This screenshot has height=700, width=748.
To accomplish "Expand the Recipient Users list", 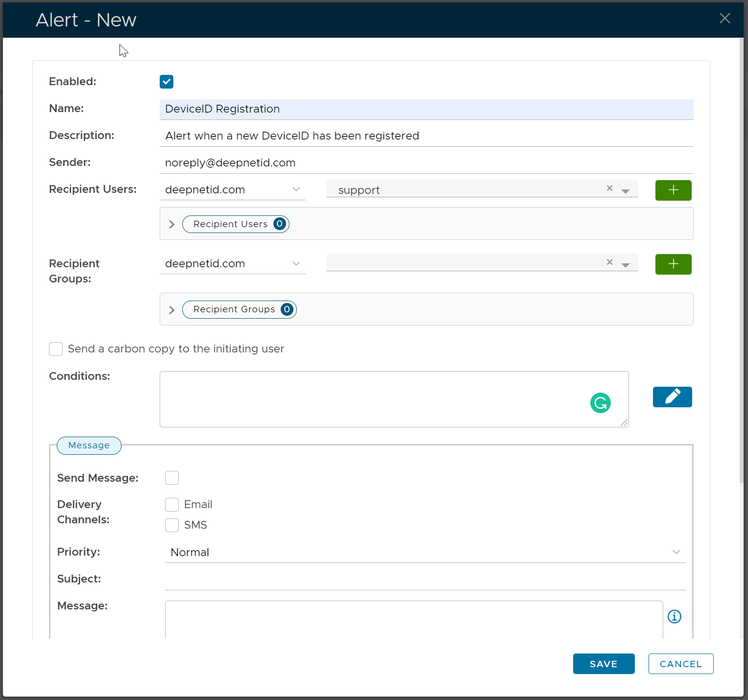I will [x=172, y=224].
